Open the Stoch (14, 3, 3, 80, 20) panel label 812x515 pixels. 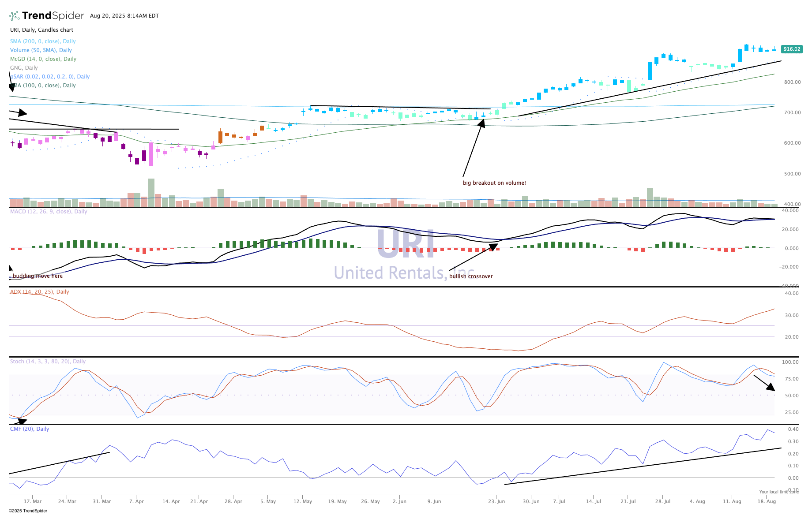(x=48, y=362)
